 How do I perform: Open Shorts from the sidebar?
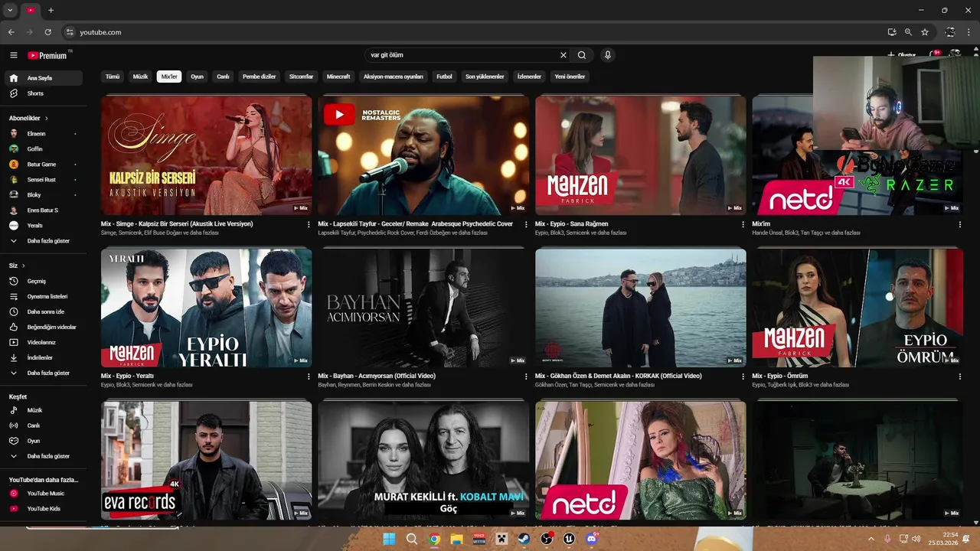point(44,93)
